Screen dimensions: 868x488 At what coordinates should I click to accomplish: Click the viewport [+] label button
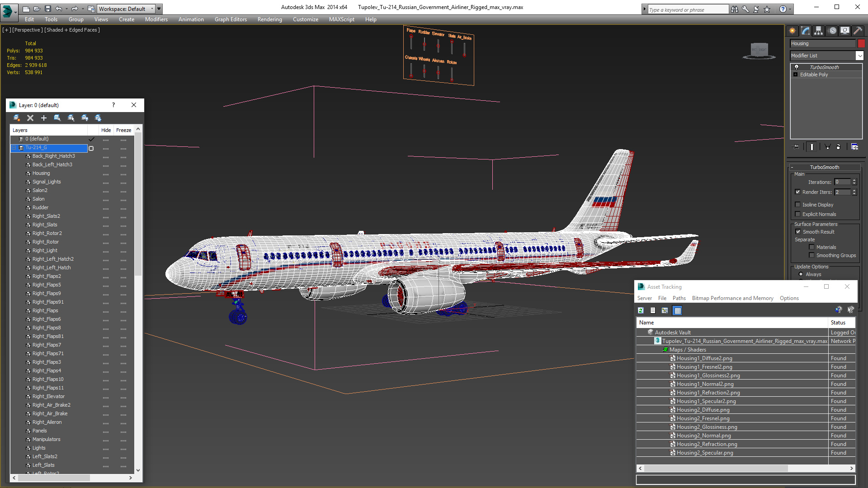click(x=6, y=30)
